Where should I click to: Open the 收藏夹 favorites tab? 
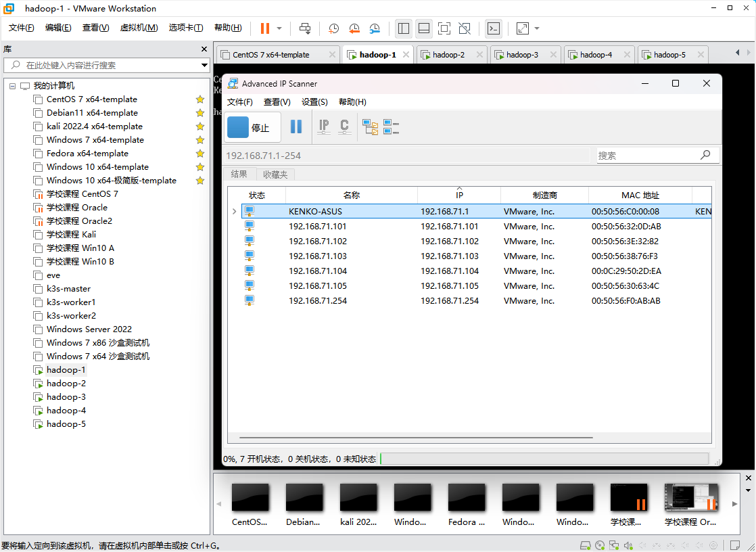[x=275, y=175]
